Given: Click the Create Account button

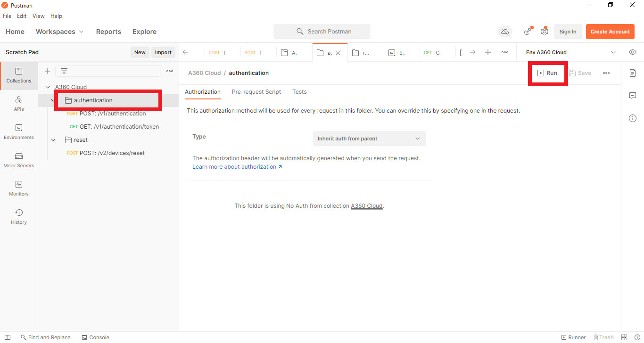Looking at the screenshot, I should pos(610,32).
